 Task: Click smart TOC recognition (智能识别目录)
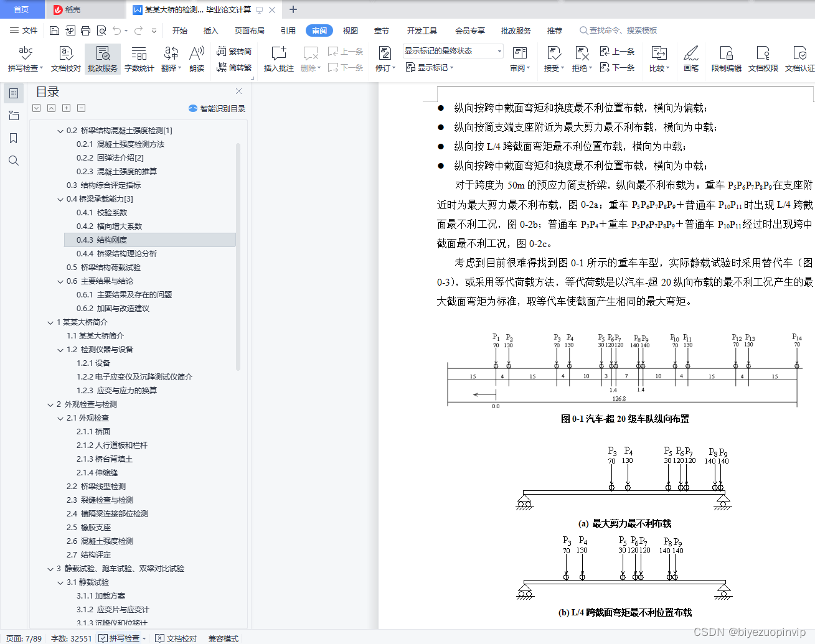217,108
